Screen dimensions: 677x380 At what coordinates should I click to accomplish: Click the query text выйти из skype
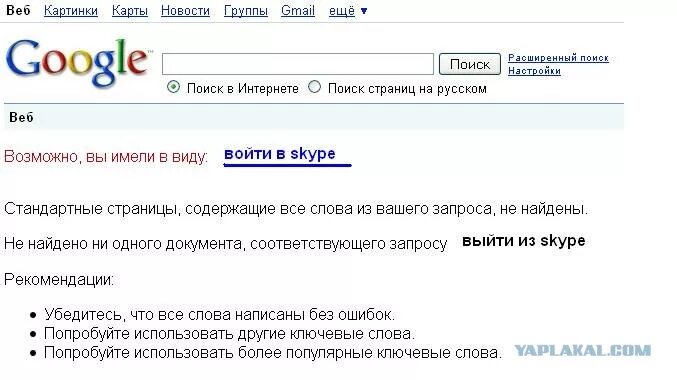(x=524, y=241)
